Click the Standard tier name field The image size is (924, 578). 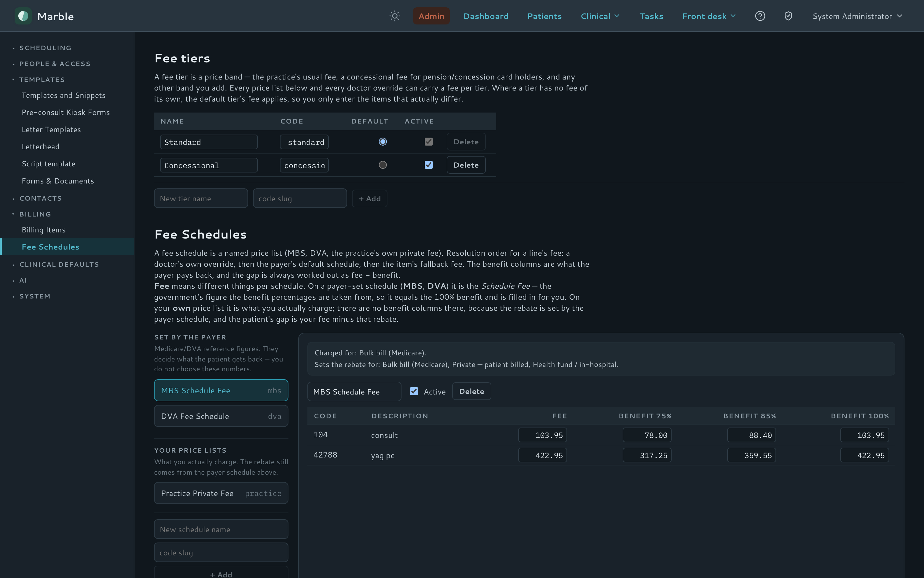[209, 142]
